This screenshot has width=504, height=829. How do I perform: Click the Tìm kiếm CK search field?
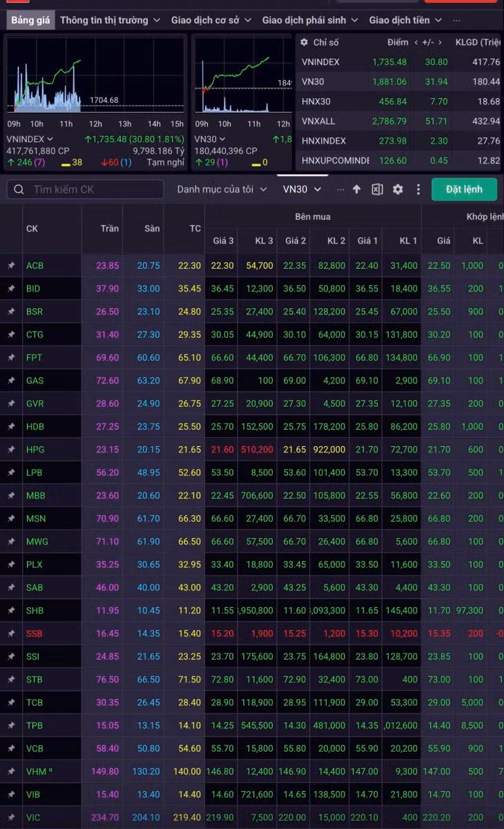86,189
